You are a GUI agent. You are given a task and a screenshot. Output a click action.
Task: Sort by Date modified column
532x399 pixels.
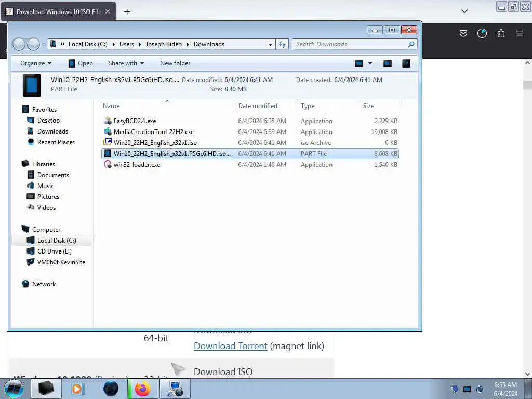(258, 106)
